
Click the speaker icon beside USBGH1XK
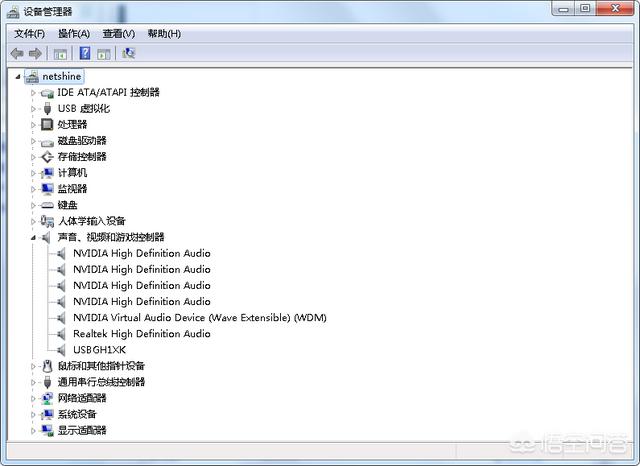click(x=61, y=350)
